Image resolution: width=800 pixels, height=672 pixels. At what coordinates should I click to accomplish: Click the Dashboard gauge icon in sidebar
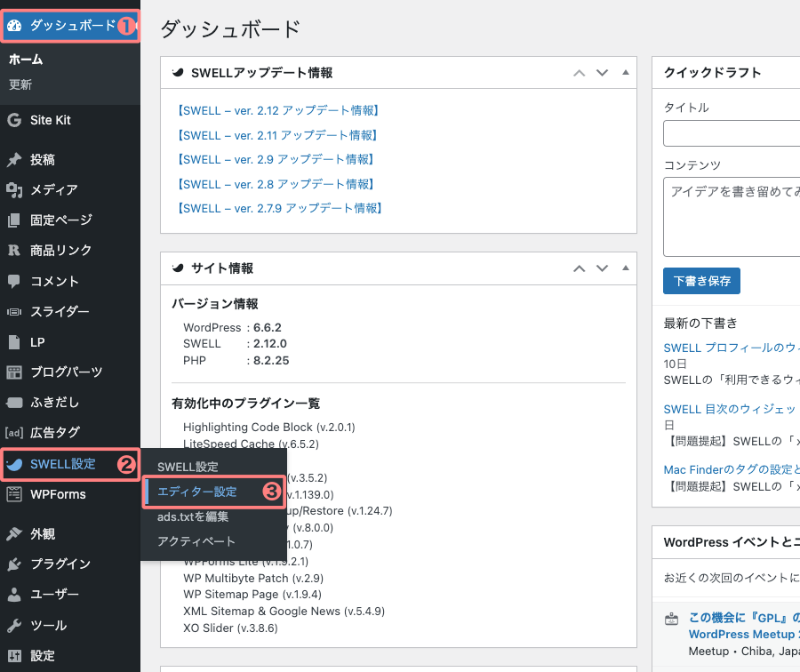(x=14, y=26)
